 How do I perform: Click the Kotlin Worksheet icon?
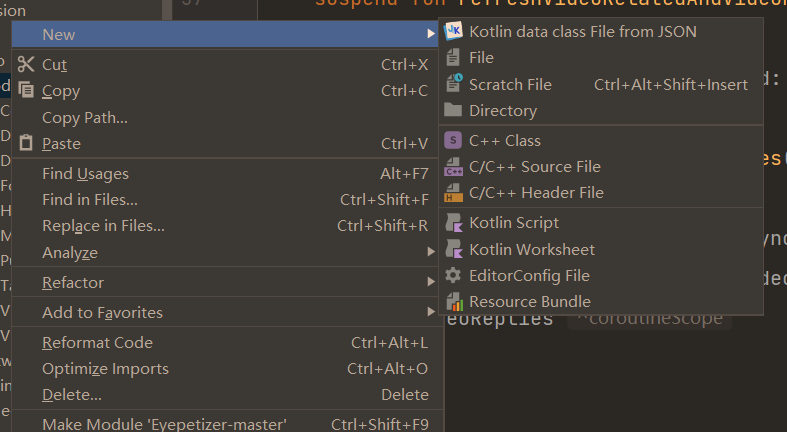click(x=454, y=249)
